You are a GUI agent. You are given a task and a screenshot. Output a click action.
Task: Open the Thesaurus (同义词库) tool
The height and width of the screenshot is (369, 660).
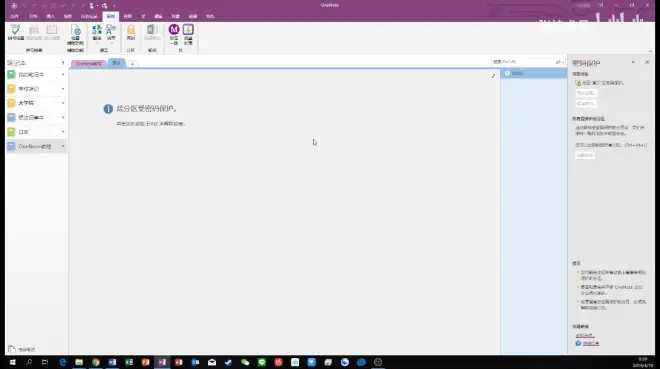coord(52,32)
